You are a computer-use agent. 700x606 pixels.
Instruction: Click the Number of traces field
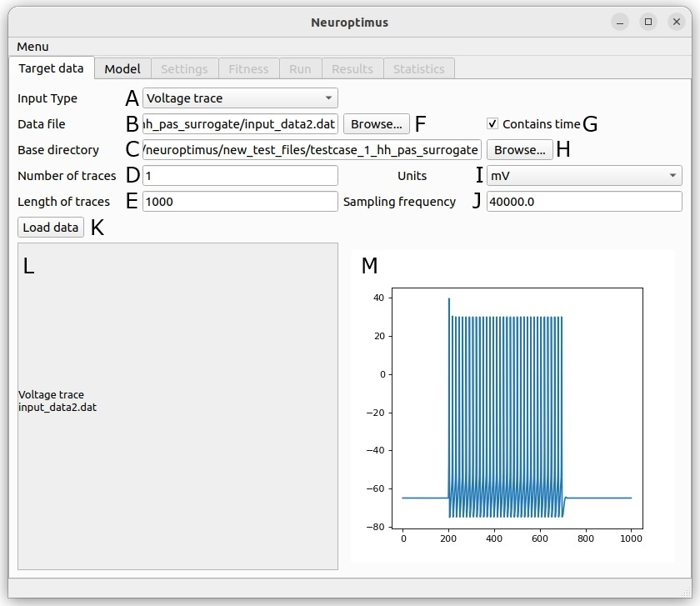[240, 176]
